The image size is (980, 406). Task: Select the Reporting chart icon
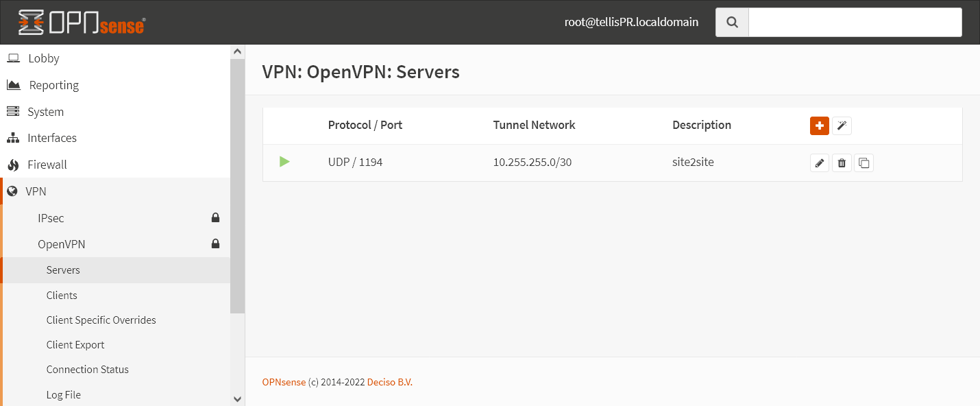point(12,84)
